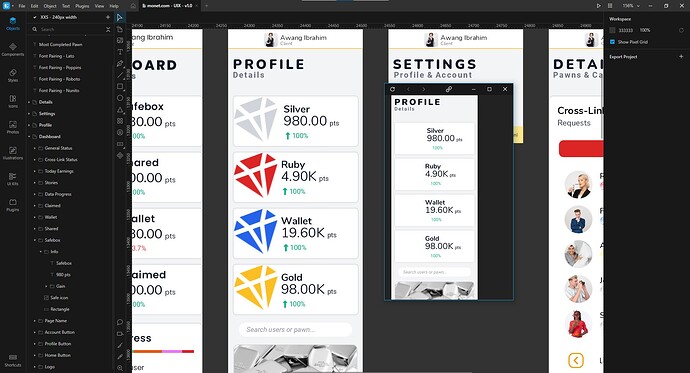Open the Plugins sidebar panel
Screen dimensions: 690x373
click(x=13, y=205)
